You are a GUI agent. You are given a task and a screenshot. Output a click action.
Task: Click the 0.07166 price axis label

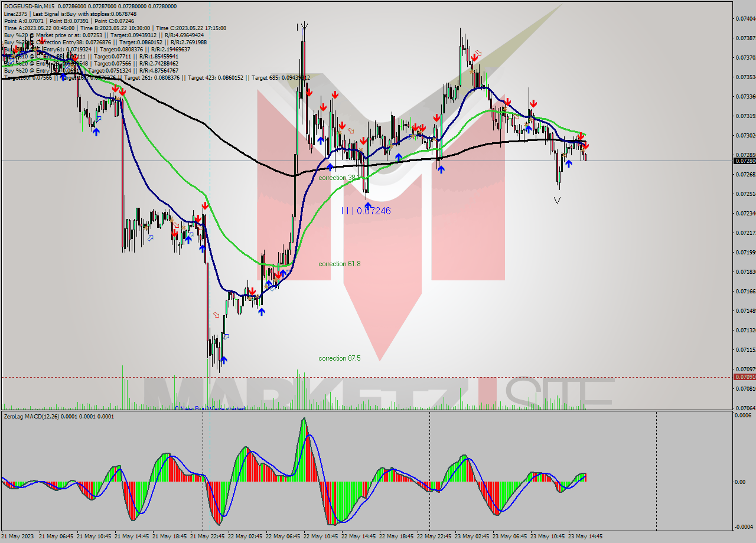(x=745, y=291)
